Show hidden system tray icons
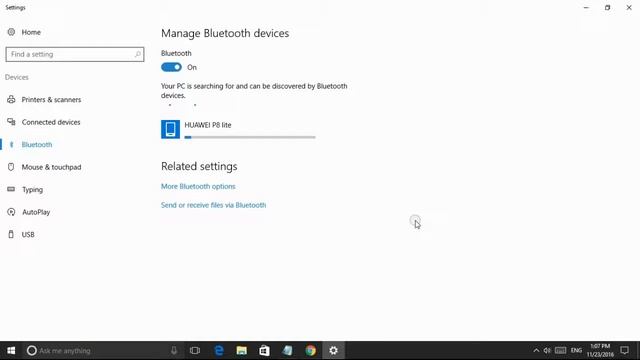This screenshot has width=640, height=360. pyautogui.click(x=536, y=350)
